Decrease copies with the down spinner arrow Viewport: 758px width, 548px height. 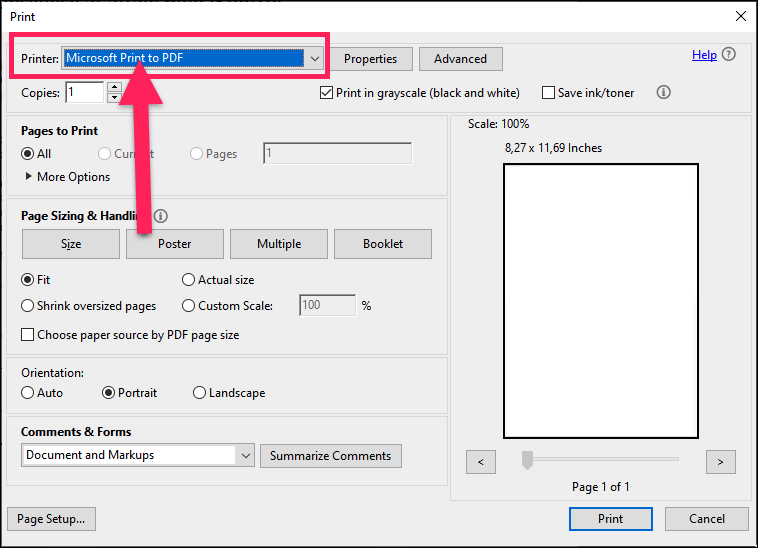(114, 98)
